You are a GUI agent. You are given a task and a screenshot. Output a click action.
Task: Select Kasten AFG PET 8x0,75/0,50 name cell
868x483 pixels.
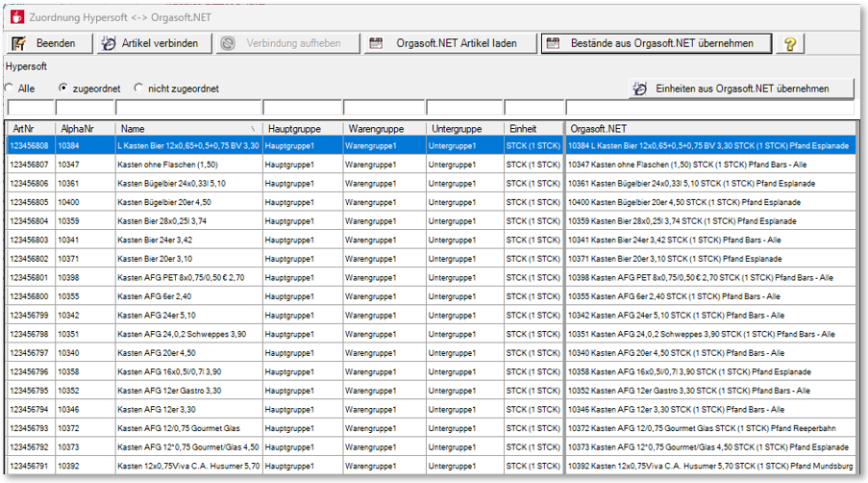coord(188,277)
